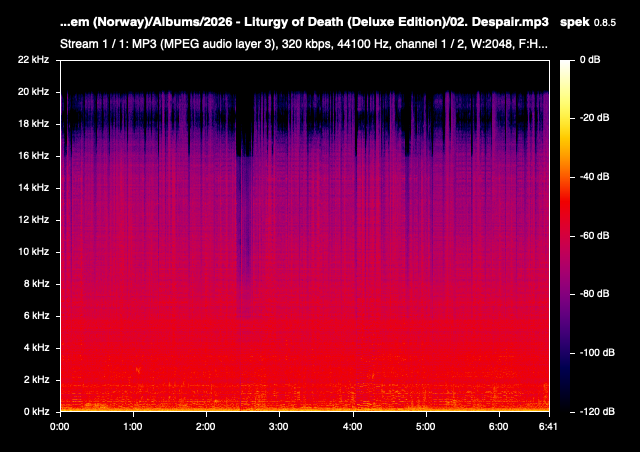Click the -40 dB color scale label

594,176
